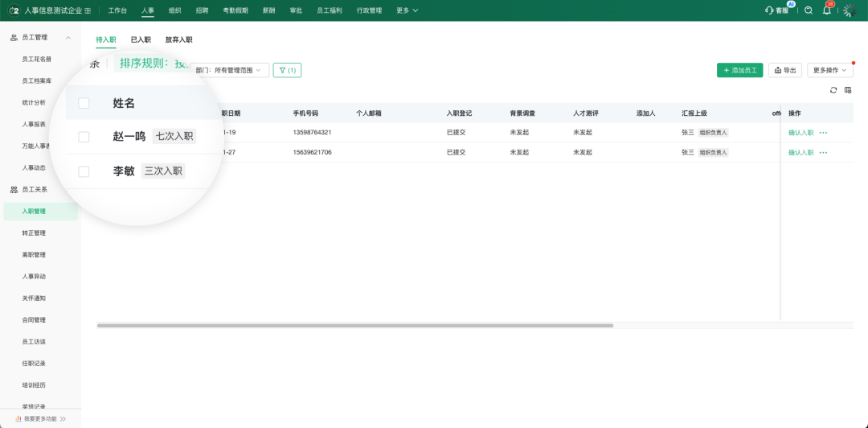Select the checkbox for 李敏
The height and width of the screenshot is (428, 868).
(x=84, y=171)
